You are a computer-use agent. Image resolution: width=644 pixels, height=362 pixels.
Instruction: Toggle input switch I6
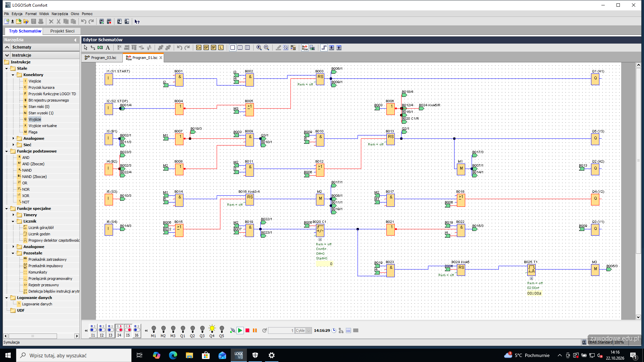click(137, 330)
